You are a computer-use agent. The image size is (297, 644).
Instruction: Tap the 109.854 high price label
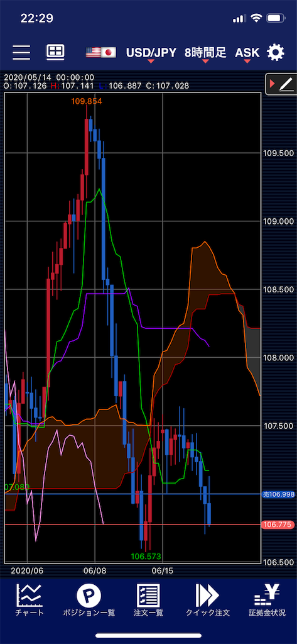tap(86, 101)
